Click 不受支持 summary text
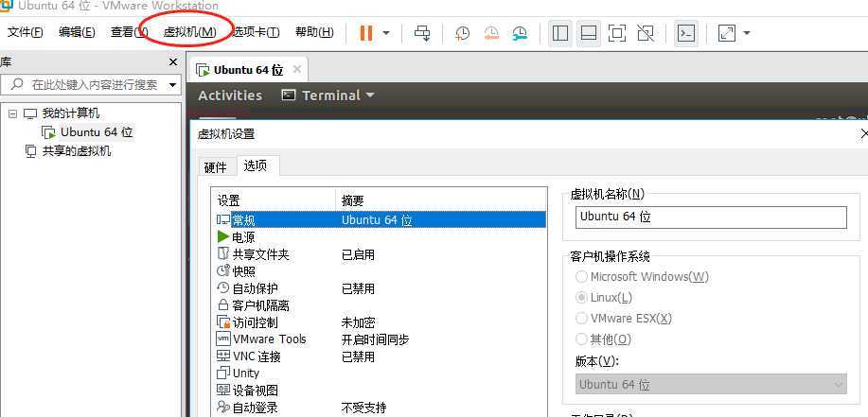The width and height of the screenshot is (868, 417). (x=363, y=408)
